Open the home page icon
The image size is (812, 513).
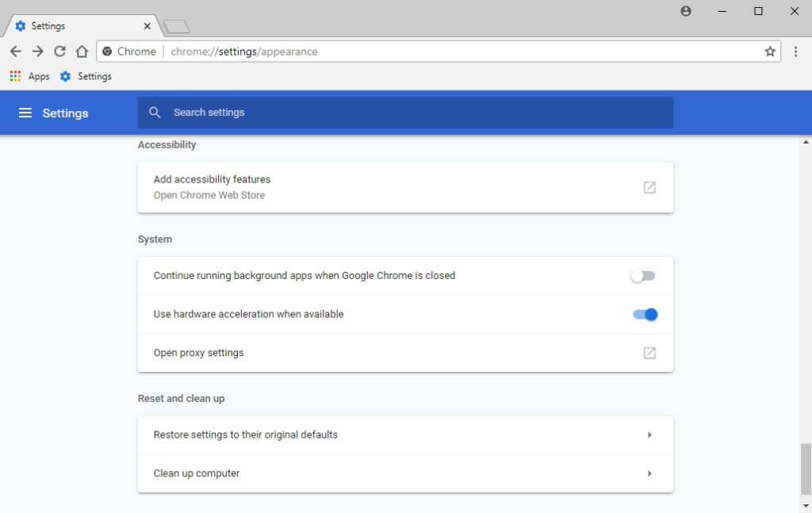pos(82,51)
